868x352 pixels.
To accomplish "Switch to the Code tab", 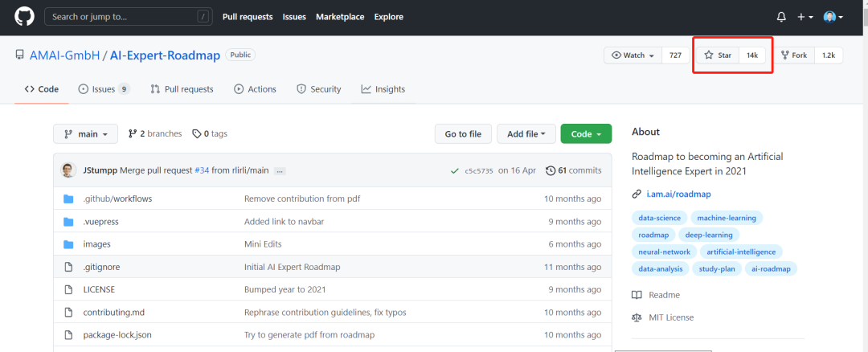I will point(42,89).
